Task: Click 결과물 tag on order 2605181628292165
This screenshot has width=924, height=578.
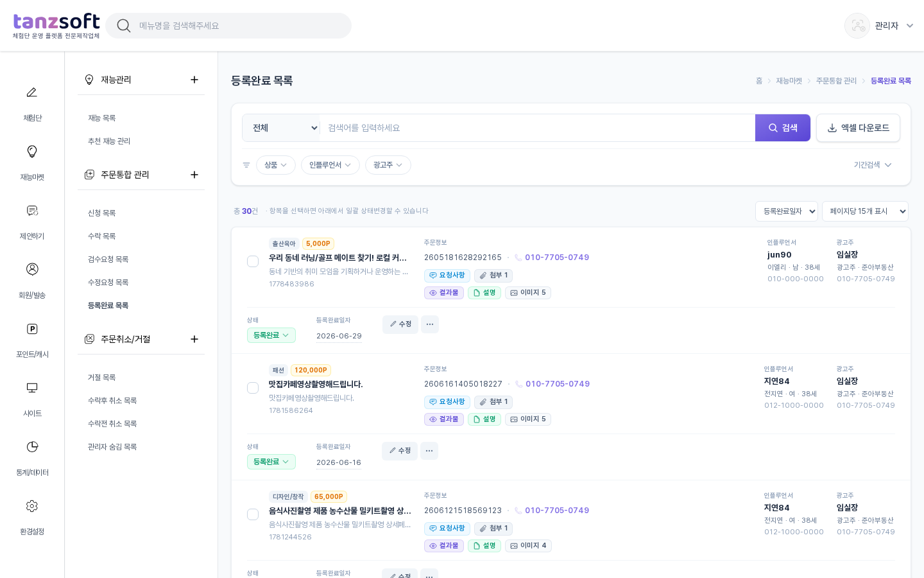Action: point(444,293)
